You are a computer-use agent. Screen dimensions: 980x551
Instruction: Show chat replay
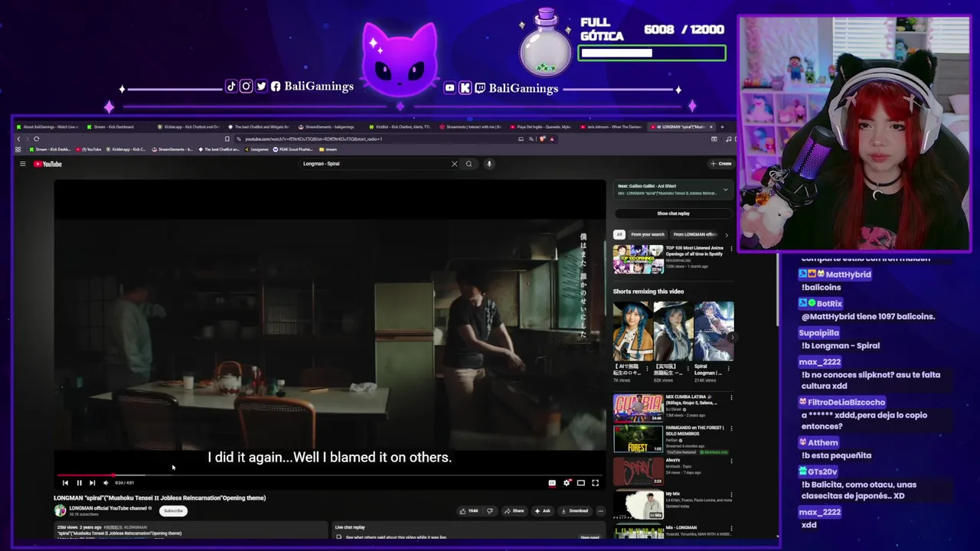coord(673,214)
